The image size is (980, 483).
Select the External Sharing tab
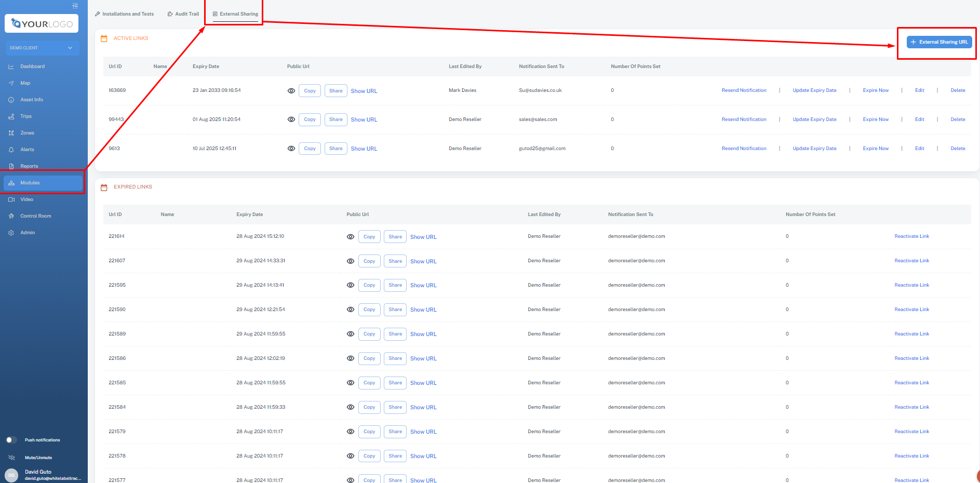[x=235, y=14]
